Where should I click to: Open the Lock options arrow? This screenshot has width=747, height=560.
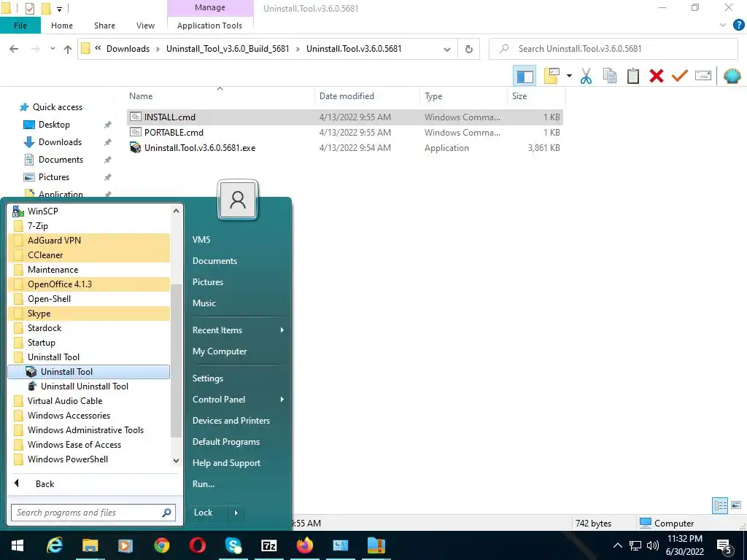tap(236, 513)
